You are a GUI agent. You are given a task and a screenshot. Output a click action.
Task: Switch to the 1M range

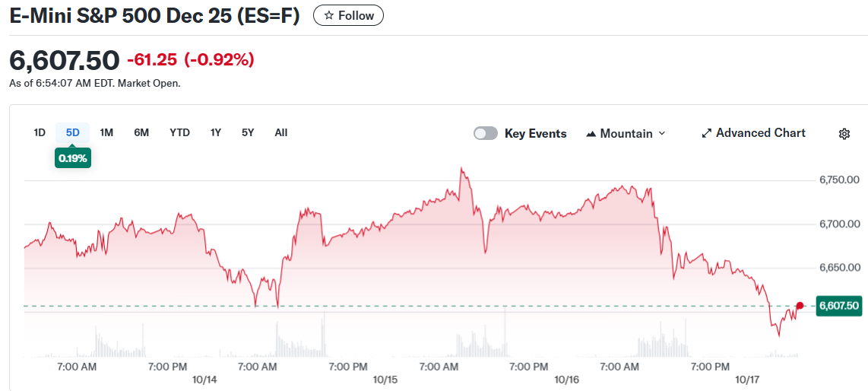(x=106, y=132)
